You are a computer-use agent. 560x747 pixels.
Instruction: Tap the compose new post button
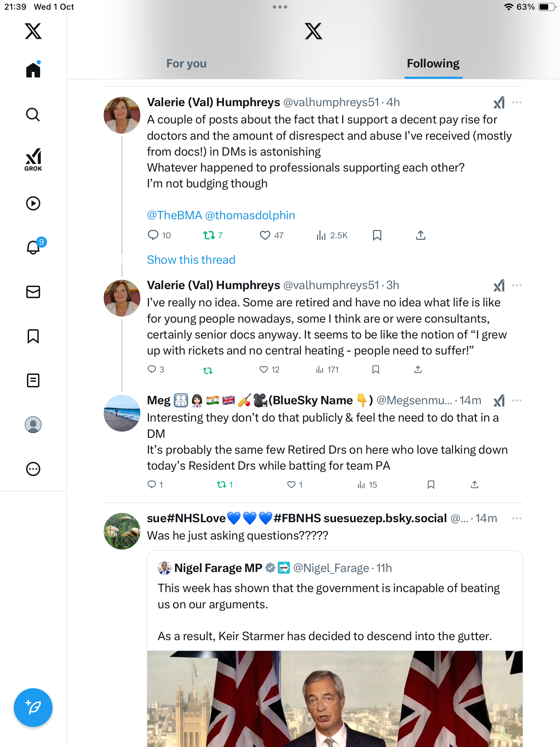click(x=33, y=707)
